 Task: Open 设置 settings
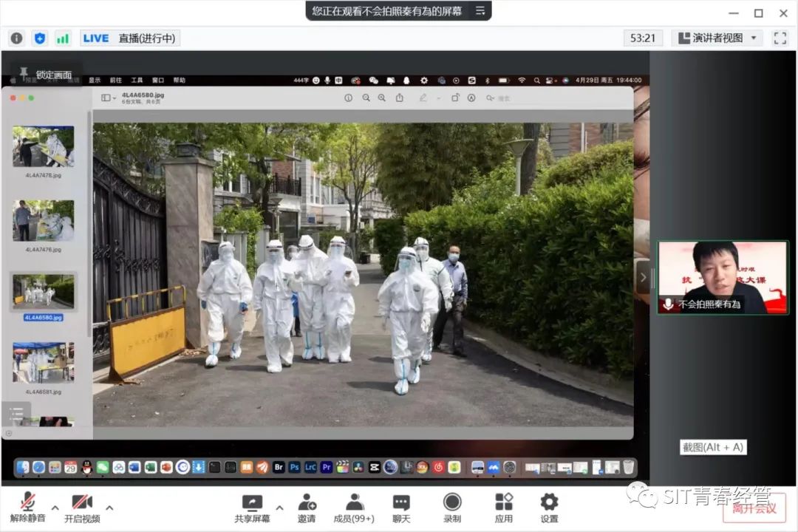(x=549, y=508)
